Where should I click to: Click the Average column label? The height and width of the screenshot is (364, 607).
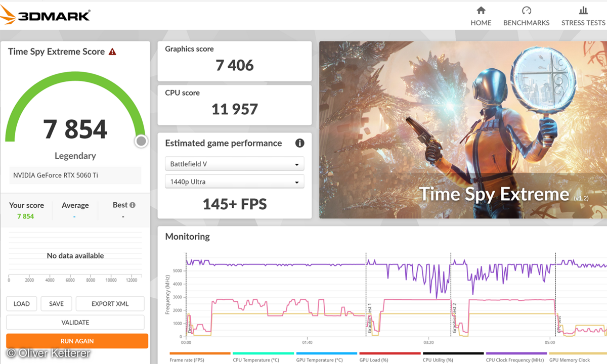point(75,205)
